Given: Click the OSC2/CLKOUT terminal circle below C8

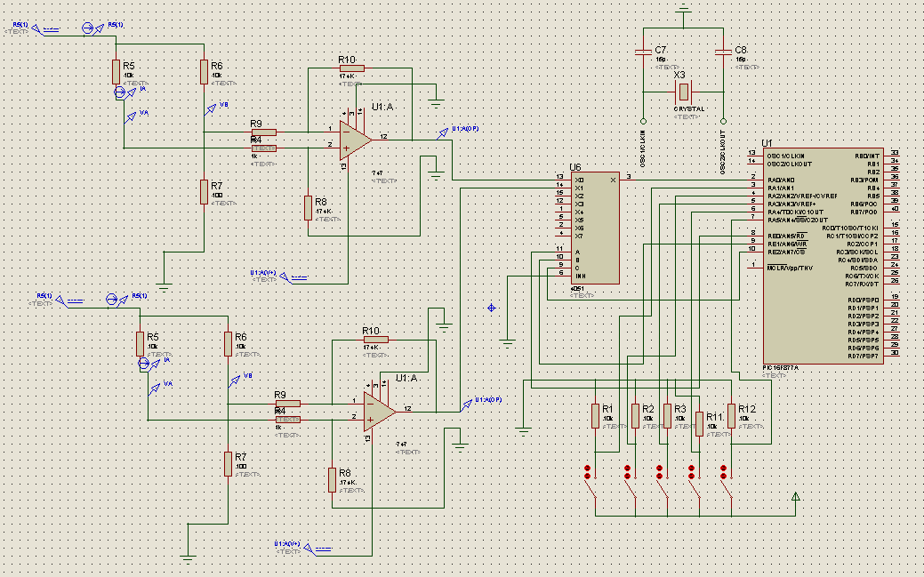Looking at the screenshot, I should tap(723, 122).
